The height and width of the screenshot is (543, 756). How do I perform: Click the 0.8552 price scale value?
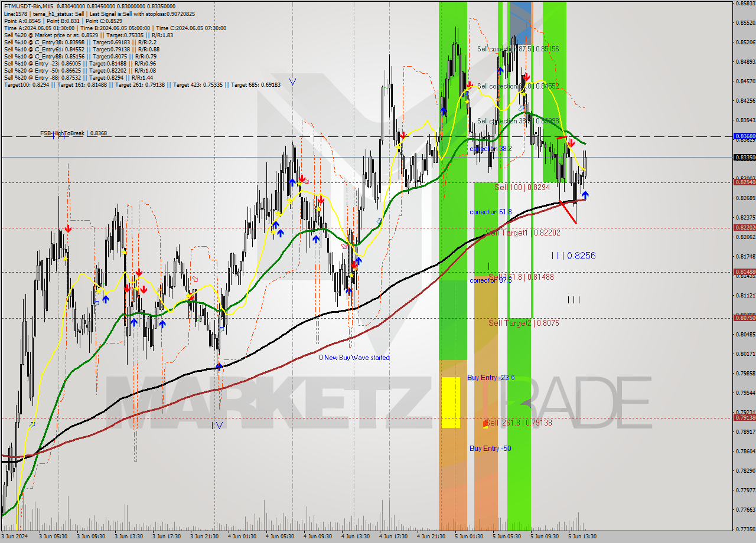745,22
